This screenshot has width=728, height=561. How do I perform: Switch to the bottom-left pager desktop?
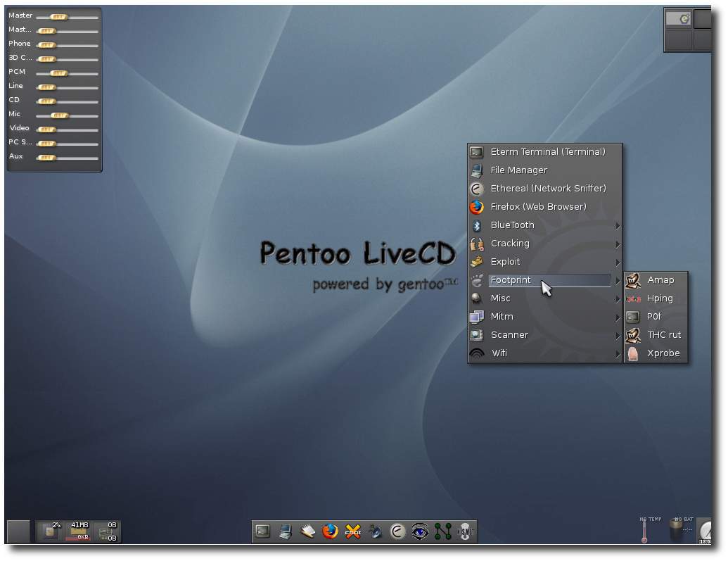click(x=679, y=40)
